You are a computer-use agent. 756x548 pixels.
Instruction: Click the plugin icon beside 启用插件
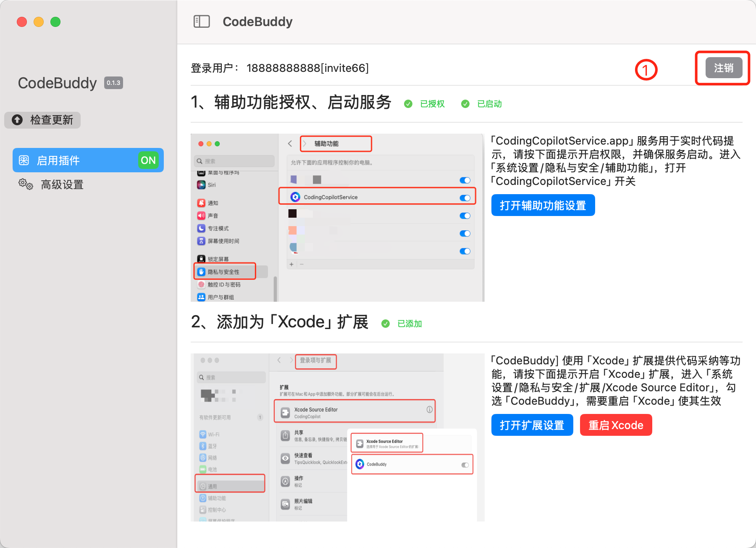[24, 161]
